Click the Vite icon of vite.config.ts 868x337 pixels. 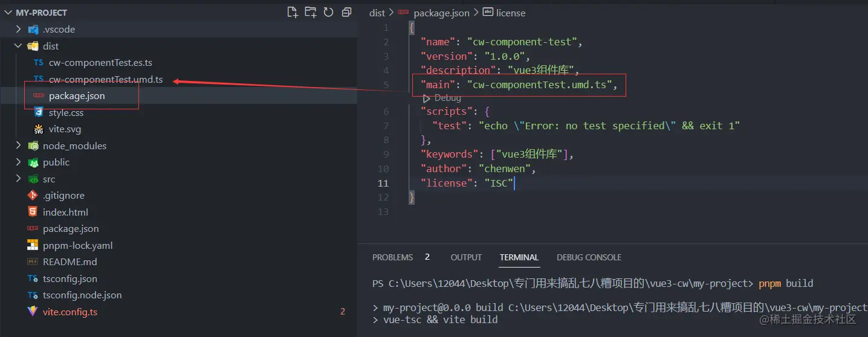(x=33, y=312)
